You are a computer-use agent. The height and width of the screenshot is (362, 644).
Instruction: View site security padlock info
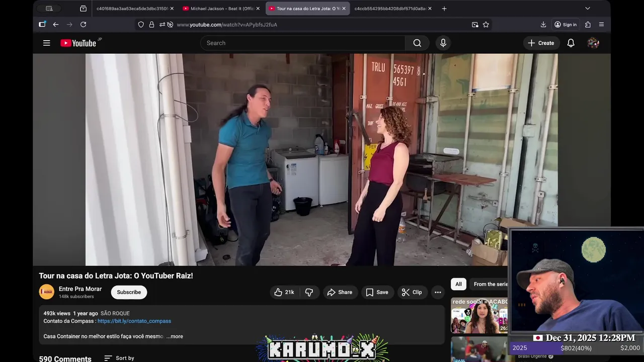[x=151, y=25]
